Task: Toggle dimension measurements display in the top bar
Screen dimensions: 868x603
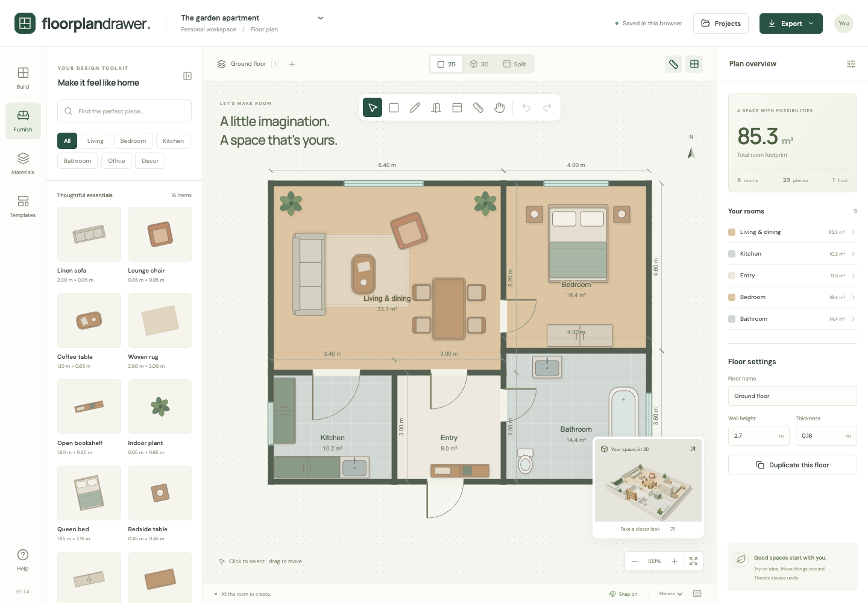Action: click(x=674, y=64)
